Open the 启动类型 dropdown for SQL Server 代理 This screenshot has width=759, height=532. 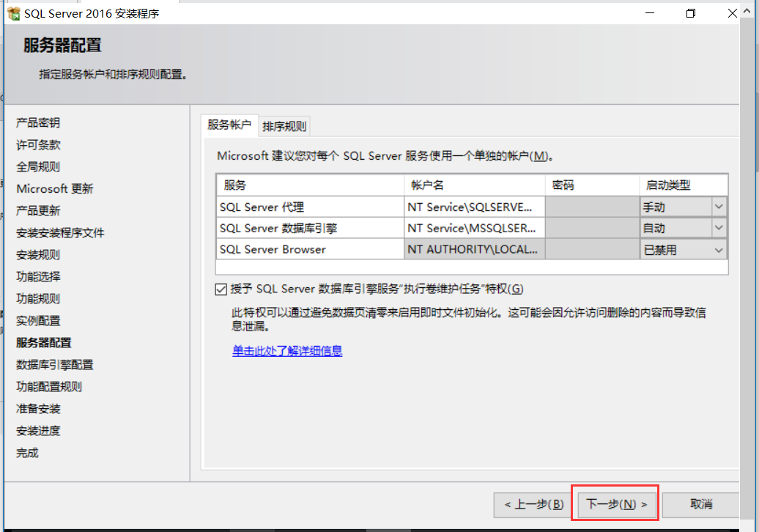pyautogui.click(x=719, y=207)
